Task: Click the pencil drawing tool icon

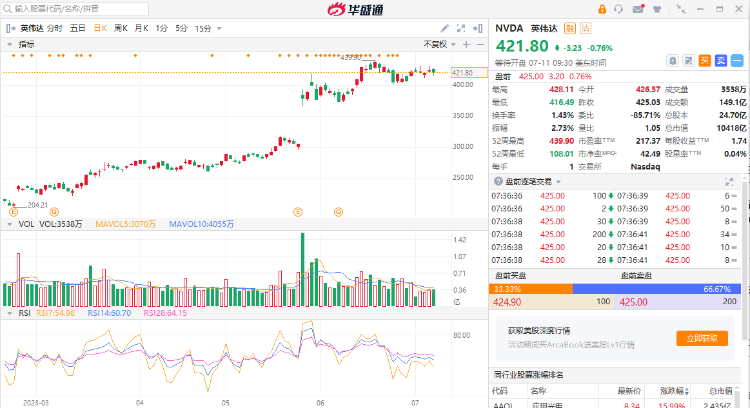Action: tap(444, 28)
